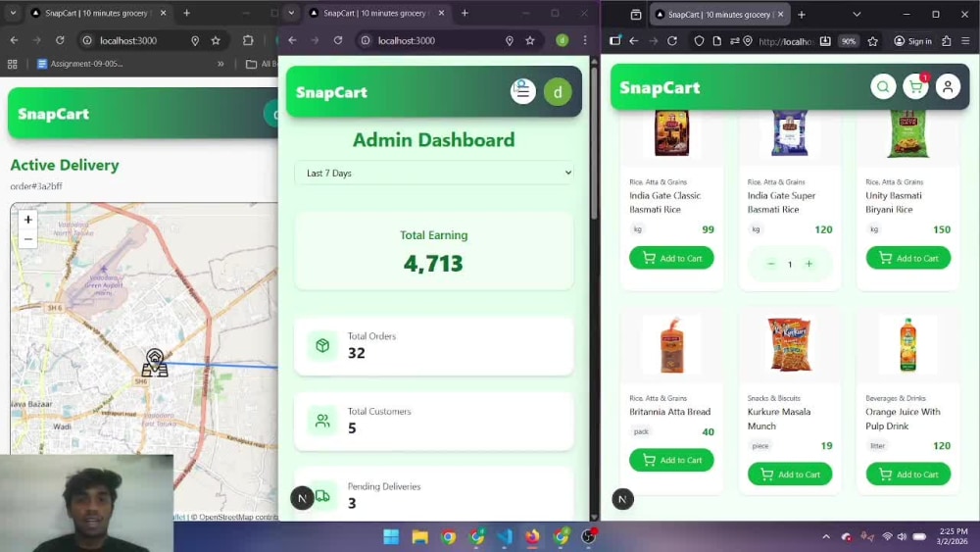Viewport: 980px width, 552px height.
Task: Click the Firefox address bar
Action: tap(785, 41)
